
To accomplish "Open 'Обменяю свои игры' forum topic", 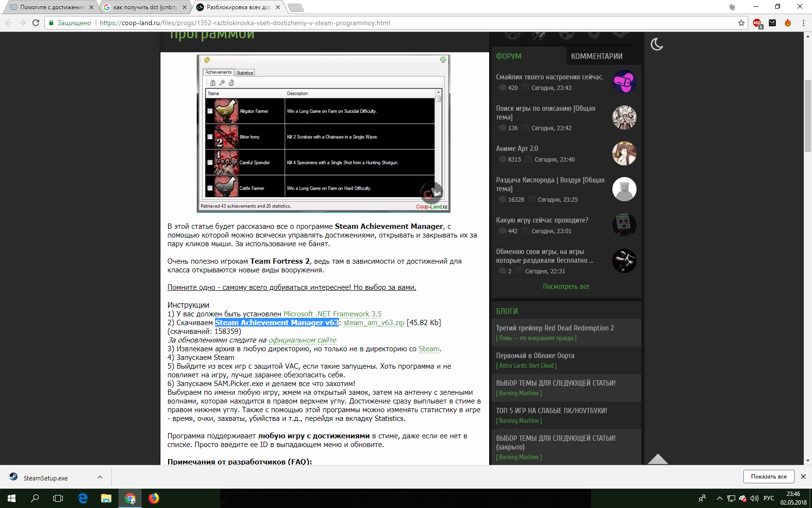I will (x=544, y=256).
